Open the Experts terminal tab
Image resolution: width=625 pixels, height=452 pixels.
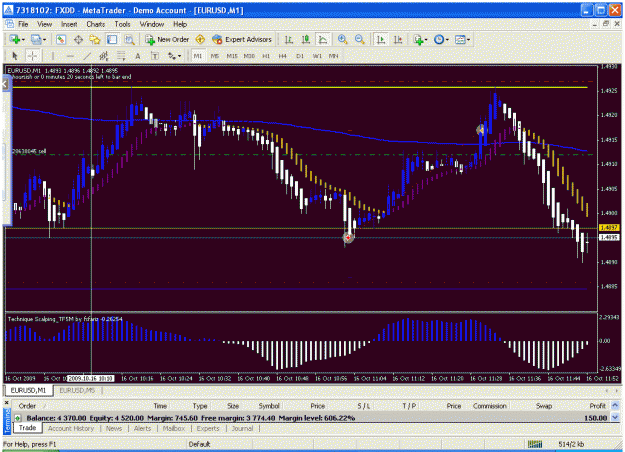pos(208,428)
